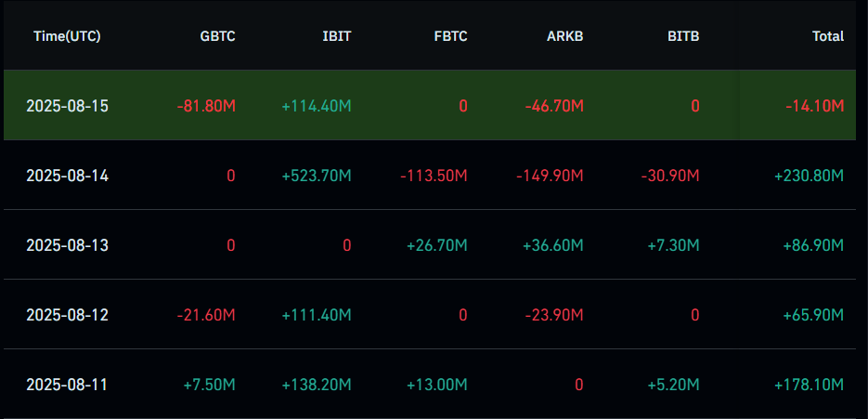Image resolution: width=868 pixels, height=419 pixels.
Task: Click the +26.70M FBTC value
Action: [x=437, y=245]
